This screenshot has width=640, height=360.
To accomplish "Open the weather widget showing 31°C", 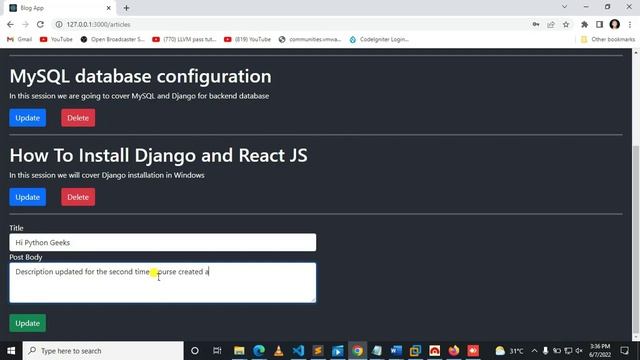I will [509, 351].
